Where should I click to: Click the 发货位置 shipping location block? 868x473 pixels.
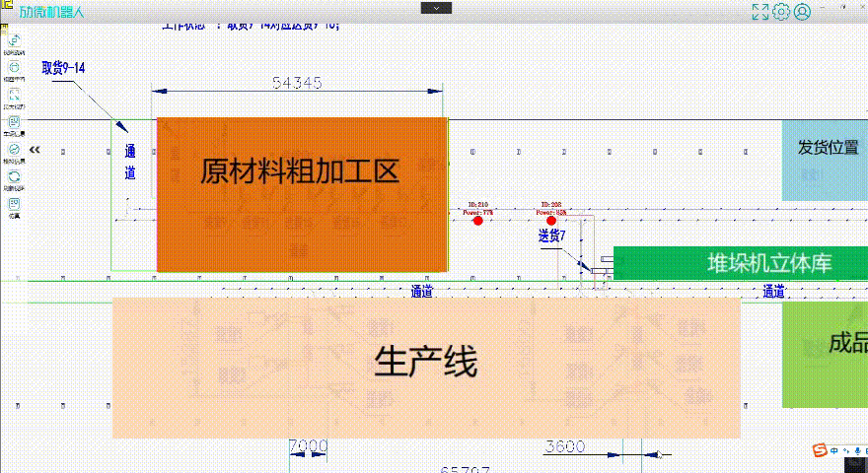click(826, 160)
